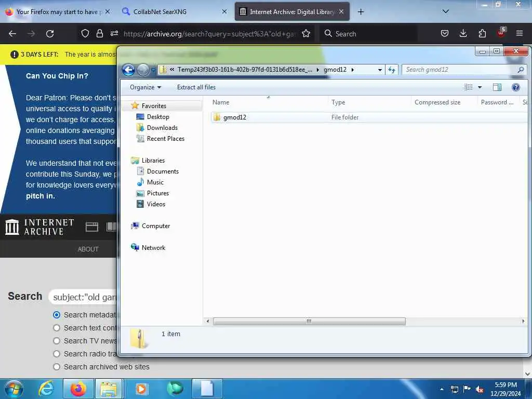Open the Windows Start button
The image size is (532, 399).
coord(14,389)
